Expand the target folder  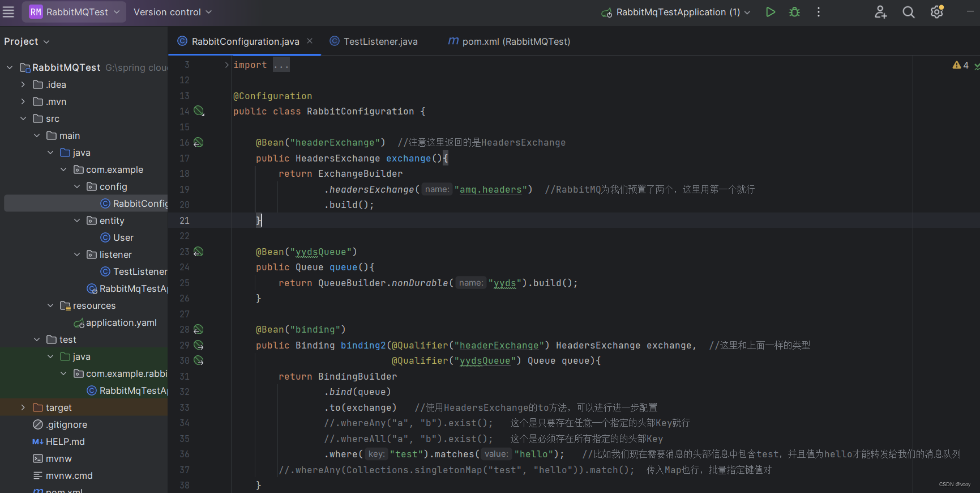click(23, 407)
